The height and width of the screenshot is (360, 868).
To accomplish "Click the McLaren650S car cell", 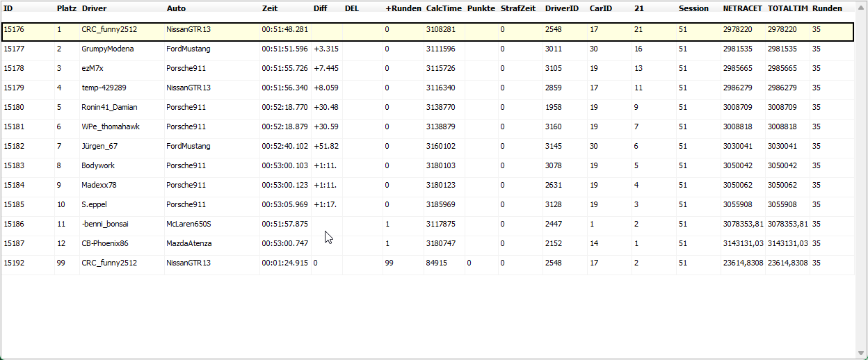I will click(188, 224).
